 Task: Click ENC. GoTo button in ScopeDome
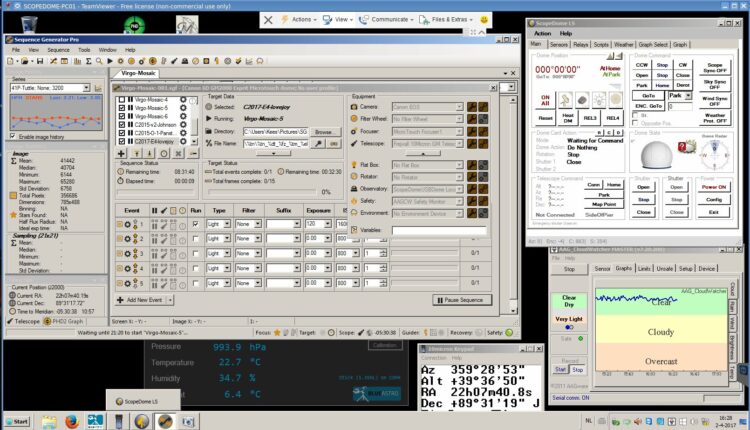coord(649,106)
